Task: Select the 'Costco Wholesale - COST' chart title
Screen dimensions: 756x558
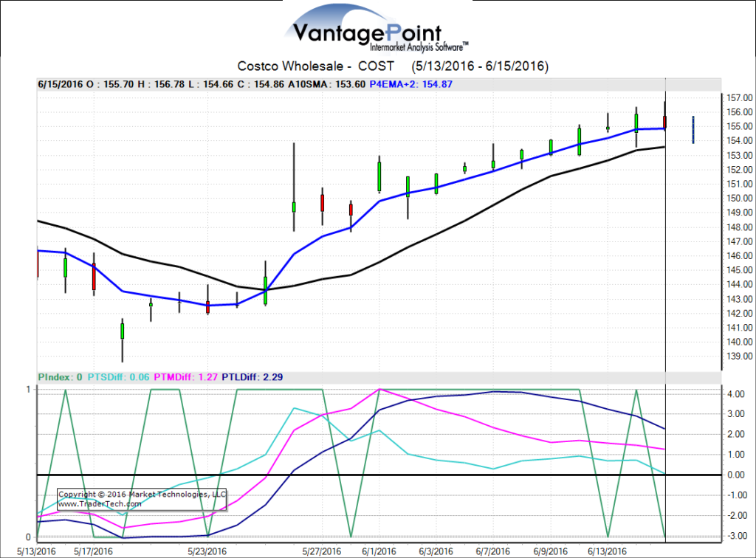Action: click(x=316, y=66)
